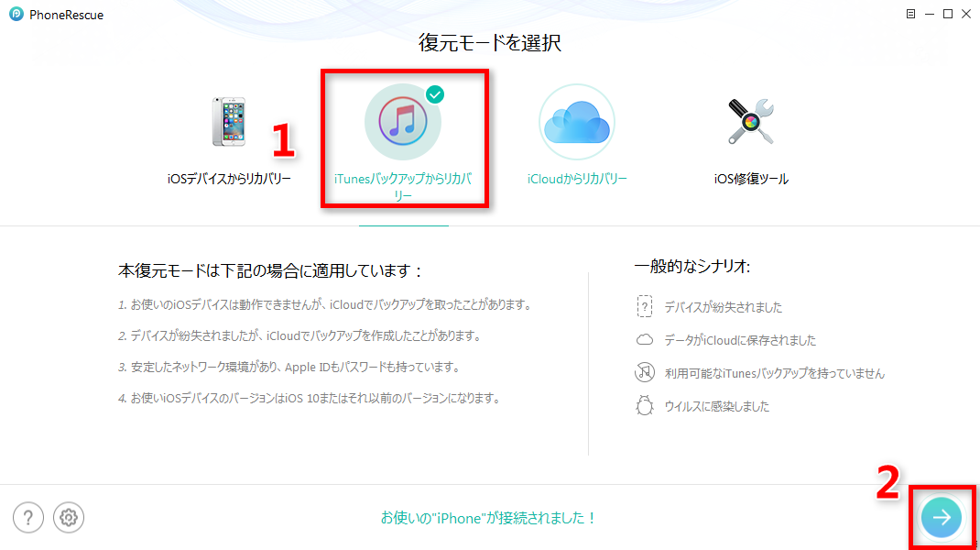This screenshot has height=550, width=980.
Task: Open the help question mark button
Action: [28, 518]
